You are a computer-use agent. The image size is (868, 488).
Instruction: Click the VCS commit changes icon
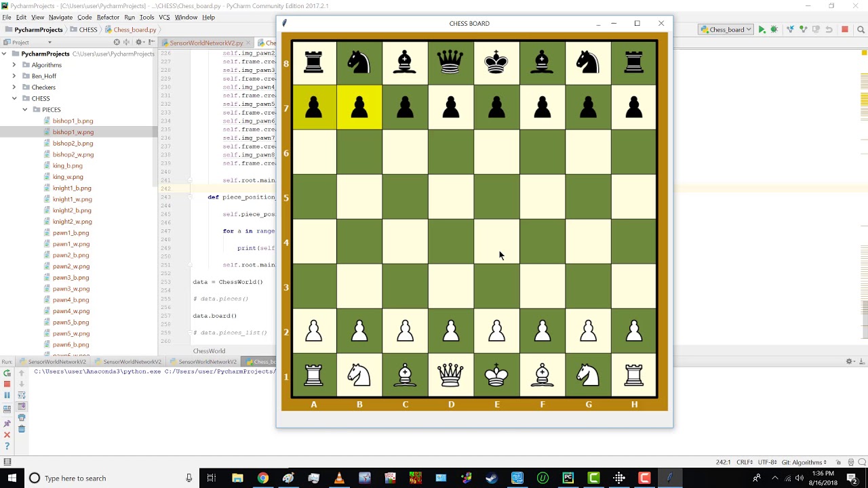pyautogui.click(x=804, y=30)
